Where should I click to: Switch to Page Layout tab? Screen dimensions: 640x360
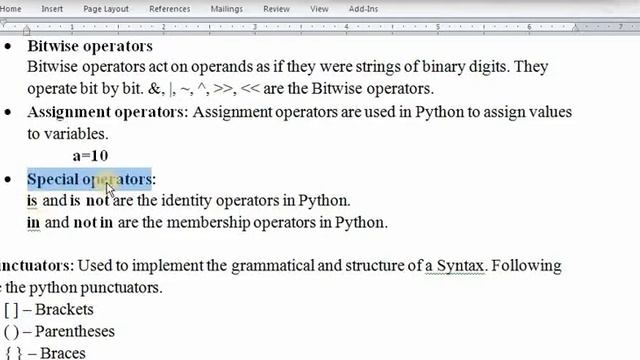point(106,9)
